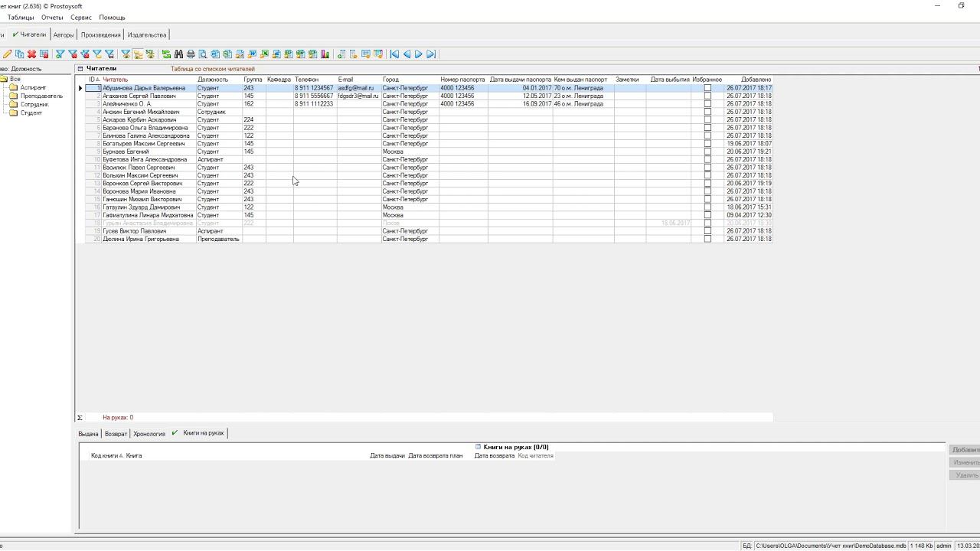Click the На руках: 0 summary text
This screenshot has width=980, height=551.
(x=118, y=418)
